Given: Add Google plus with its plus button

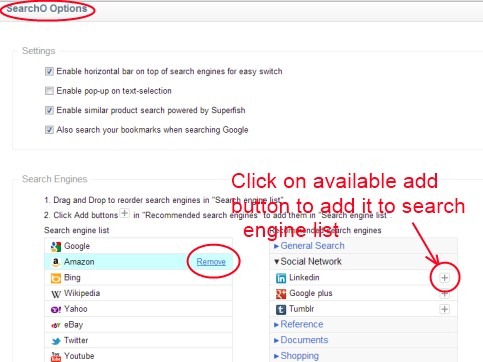Looking at the screenshot, I should (444, 294).
